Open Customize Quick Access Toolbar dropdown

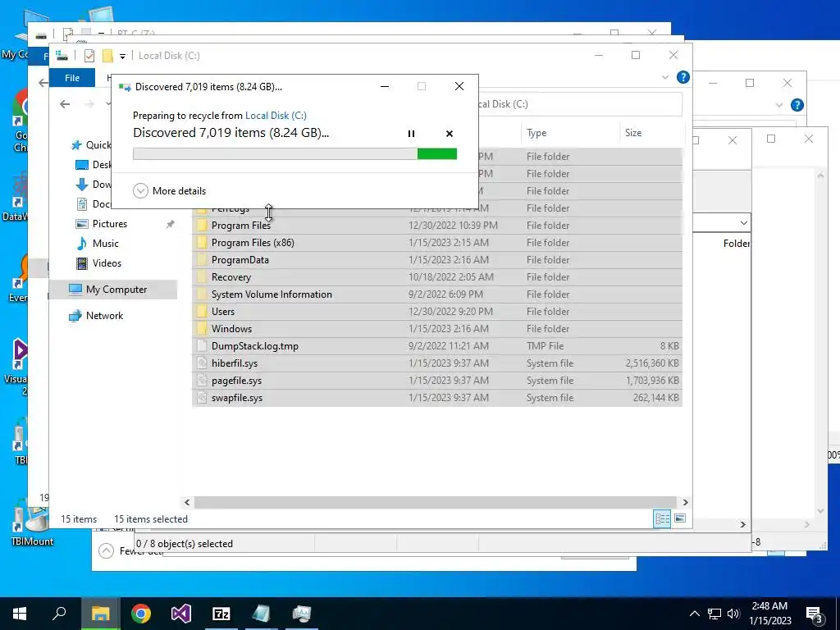pos(123,56)
